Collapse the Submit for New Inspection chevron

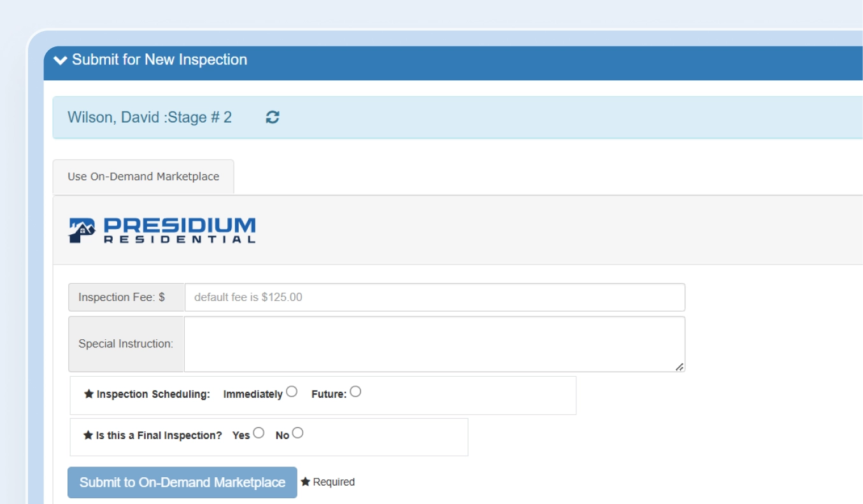(61, 60)
